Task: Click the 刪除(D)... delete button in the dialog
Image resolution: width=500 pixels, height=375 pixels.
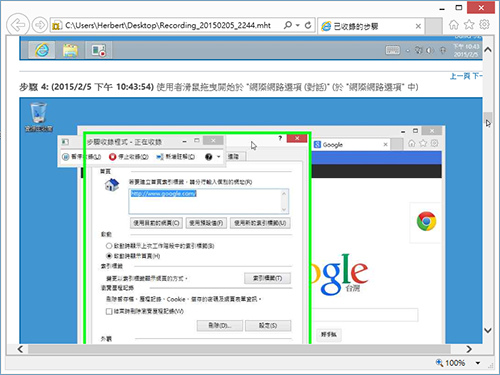Action: click(x=220, y=325)
